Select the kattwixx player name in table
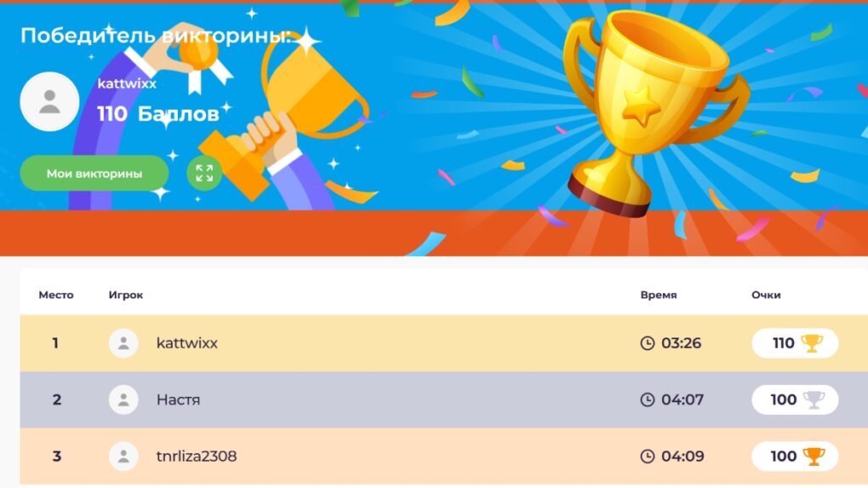Viewport: 868px width, 488px height. [187, 343]
